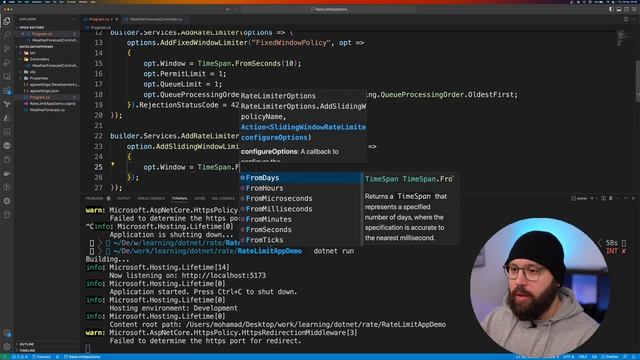
Task: Kill the terminal with trash icon
Action: click(x=611, y=198)
